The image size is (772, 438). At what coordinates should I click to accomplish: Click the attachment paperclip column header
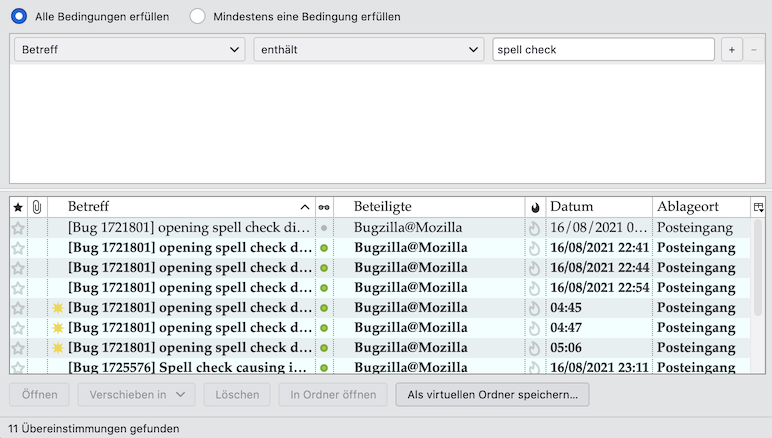click(37, 207)
